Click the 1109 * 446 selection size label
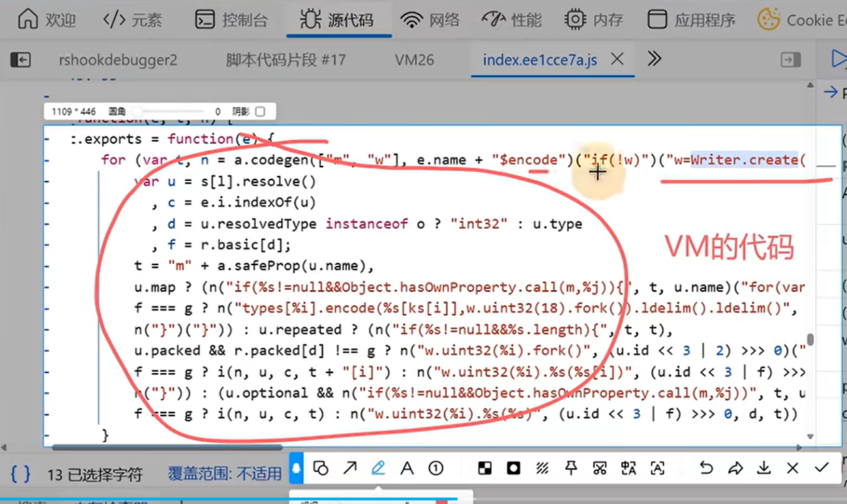The height and width of the screenshot is (504, 847). (74, 112)
